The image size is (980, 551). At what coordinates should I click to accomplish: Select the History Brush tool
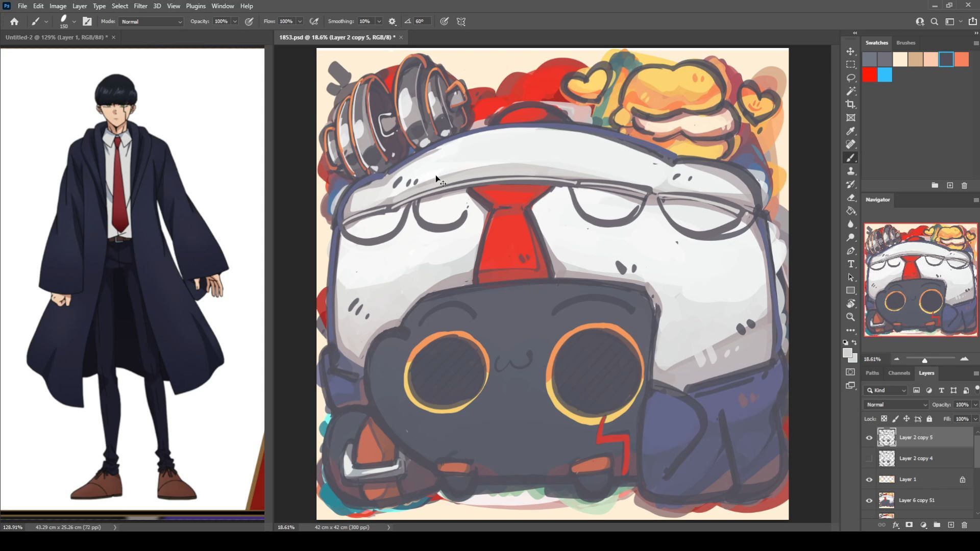(x=850, y=184)
